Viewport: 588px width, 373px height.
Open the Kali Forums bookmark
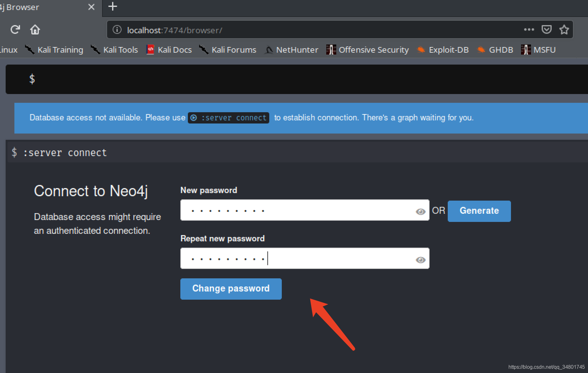(228, 50)
